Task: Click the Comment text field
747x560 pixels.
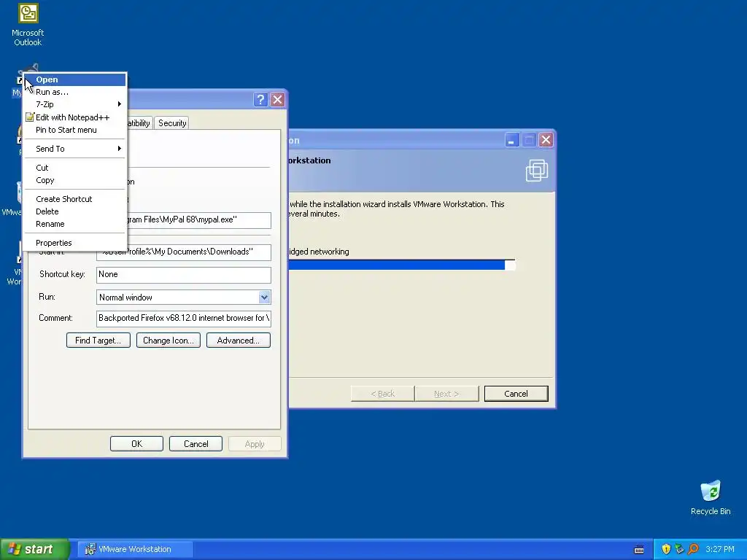Action: click(183, 318)
